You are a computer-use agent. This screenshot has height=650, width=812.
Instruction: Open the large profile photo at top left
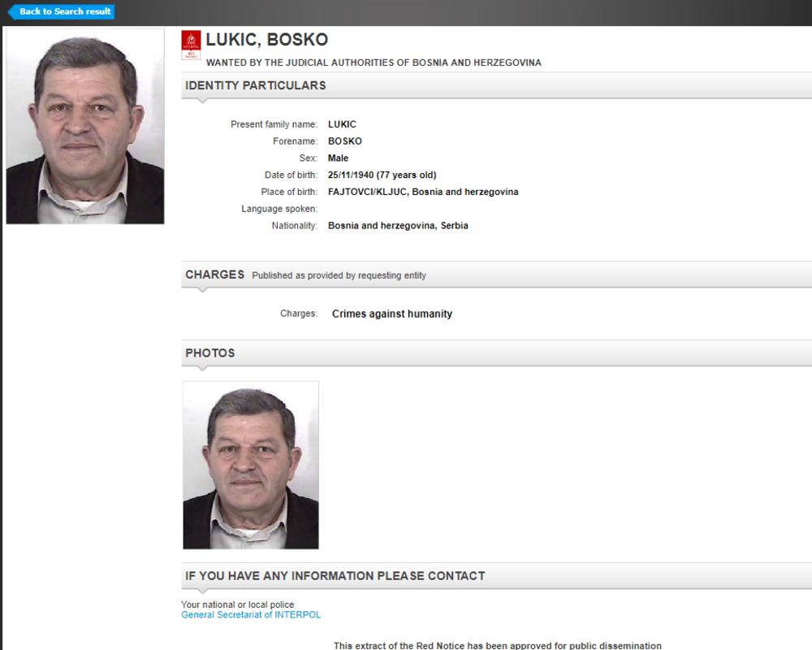pyautogui.click(x=85, y=127)
